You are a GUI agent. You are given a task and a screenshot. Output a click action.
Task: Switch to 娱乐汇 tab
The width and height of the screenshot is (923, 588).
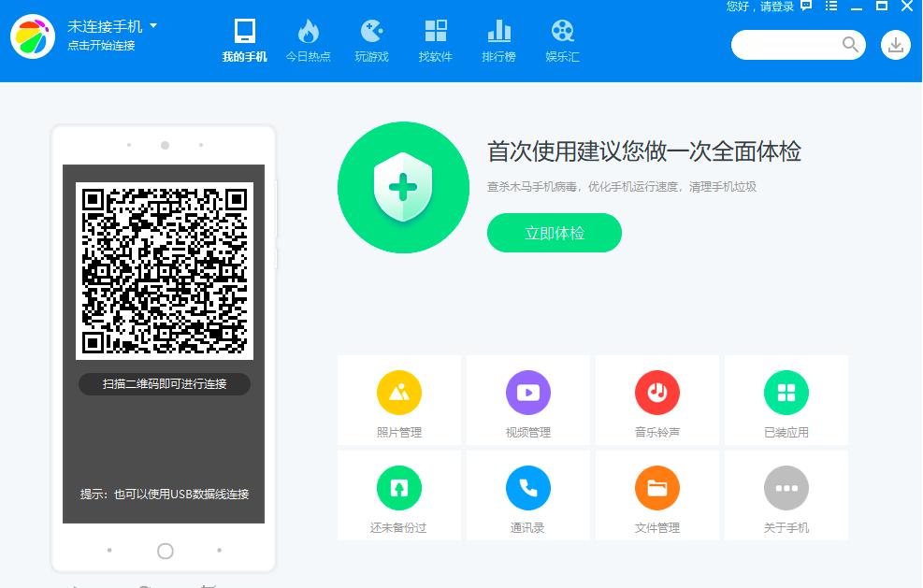tap(562, 40)
